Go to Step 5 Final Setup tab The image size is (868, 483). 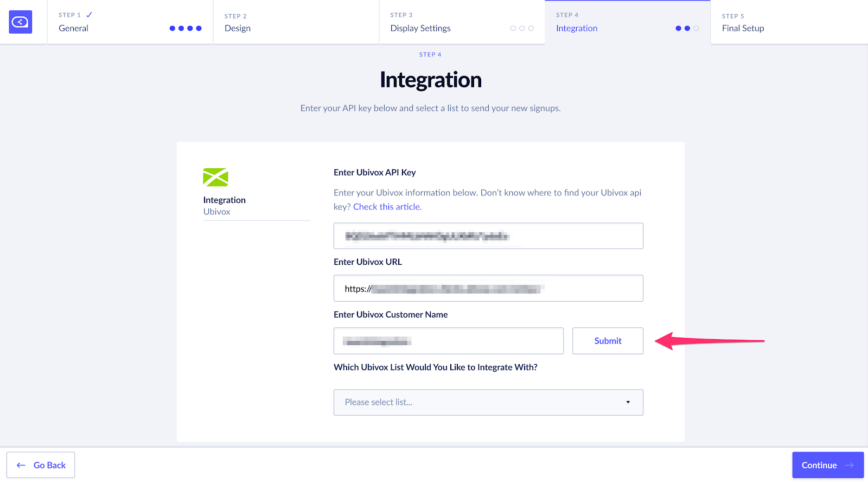(789, 22)
